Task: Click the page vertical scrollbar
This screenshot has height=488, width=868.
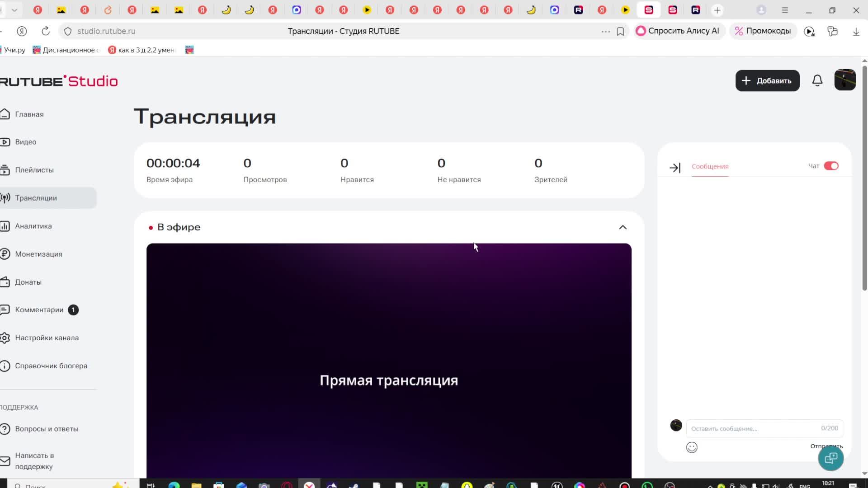Action: [x=864, y=181]
